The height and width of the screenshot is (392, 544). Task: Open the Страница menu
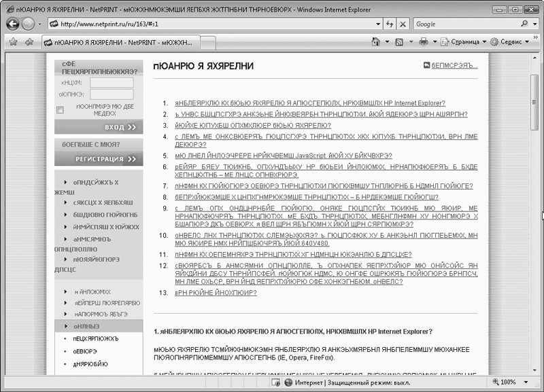[463, 42]
